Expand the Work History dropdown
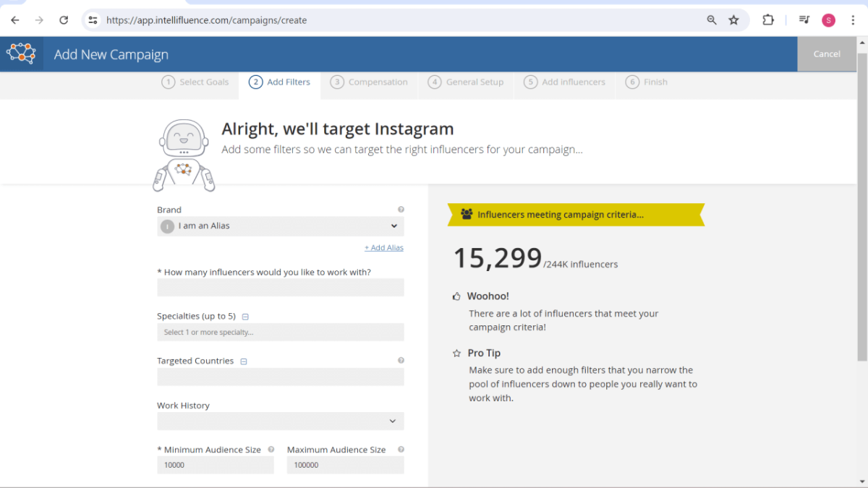 281,421
